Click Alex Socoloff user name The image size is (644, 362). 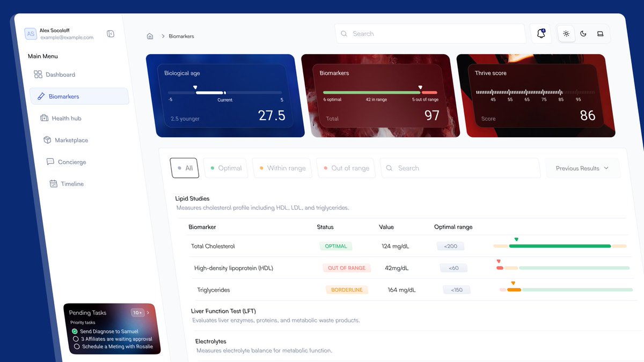click(55, 31)
